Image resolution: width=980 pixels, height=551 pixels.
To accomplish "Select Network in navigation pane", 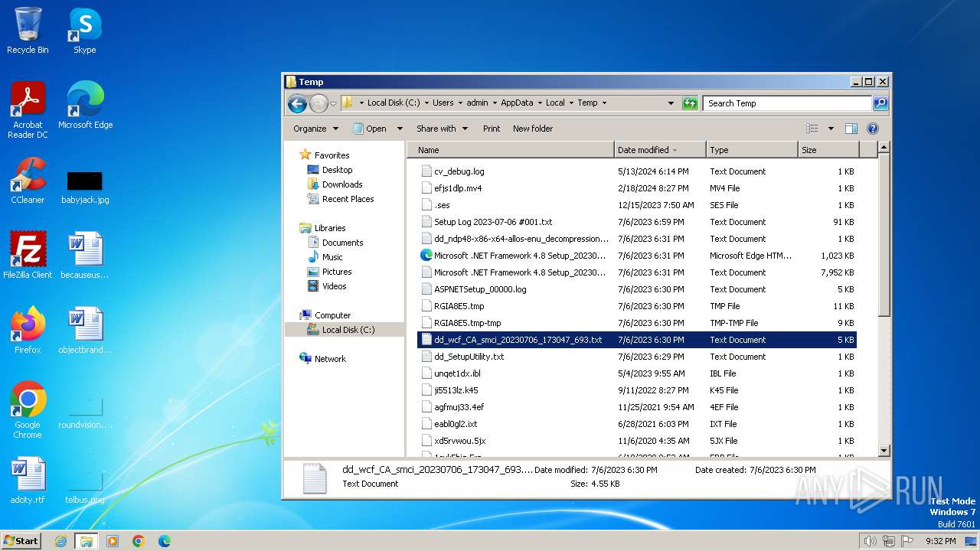I will 330,359.
